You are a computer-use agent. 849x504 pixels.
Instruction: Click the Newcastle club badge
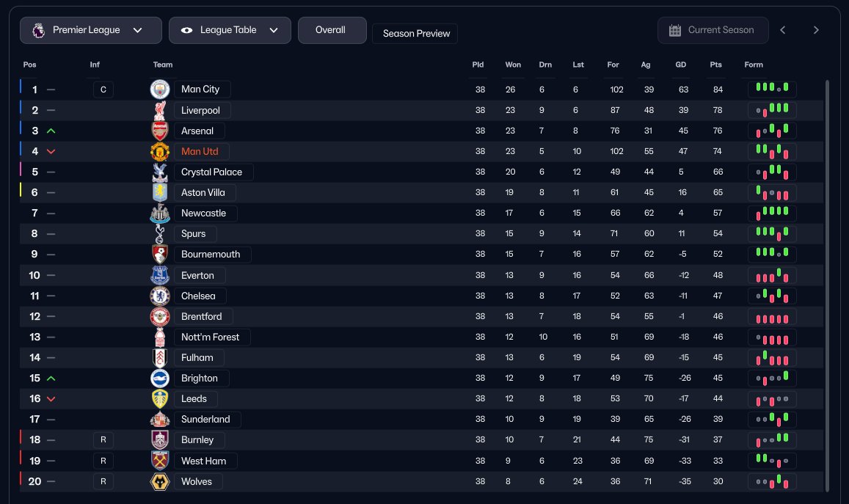tap(160, 213)
